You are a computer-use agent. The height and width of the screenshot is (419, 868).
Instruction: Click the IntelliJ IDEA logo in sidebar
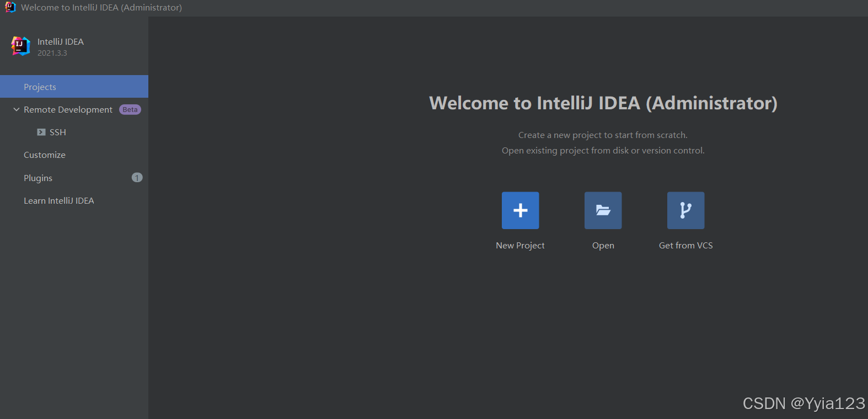point(21,46)
